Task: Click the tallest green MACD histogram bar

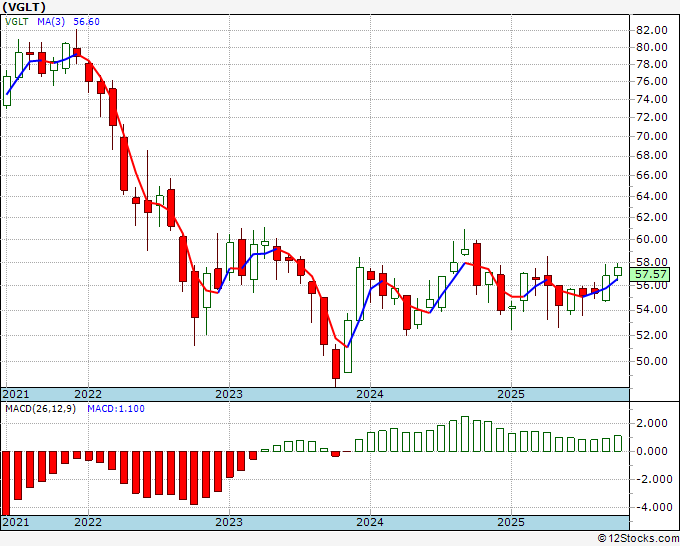Action: [465, 434]
